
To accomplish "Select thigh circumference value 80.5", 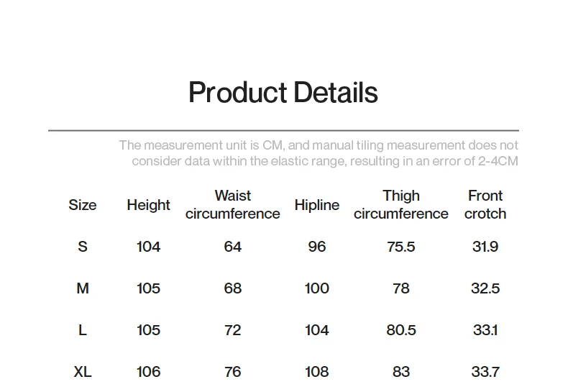I will coord(400,330).
